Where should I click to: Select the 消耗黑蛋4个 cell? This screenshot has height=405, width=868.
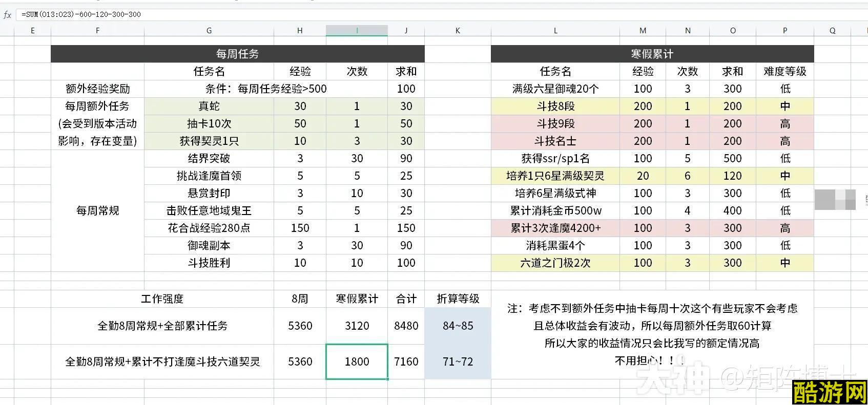(555, 245)
